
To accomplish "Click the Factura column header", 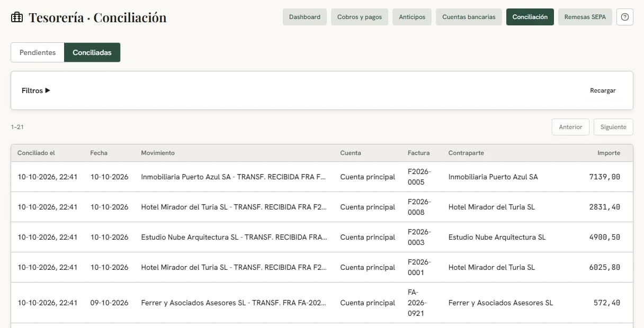I will [419, 153].
